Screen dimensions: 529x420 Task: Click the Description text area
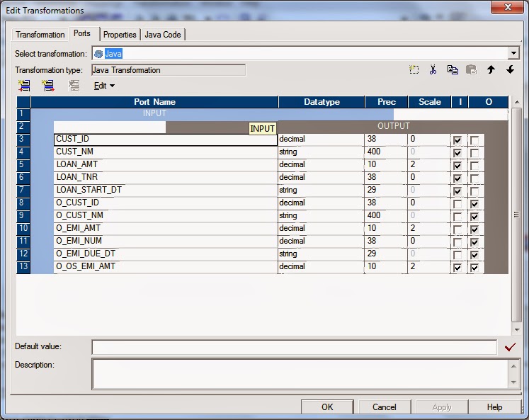point(300,374)
